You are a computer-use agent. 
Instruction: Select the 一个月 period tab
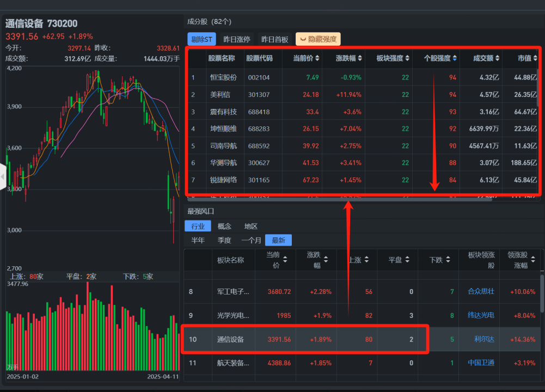click(251, 240)
